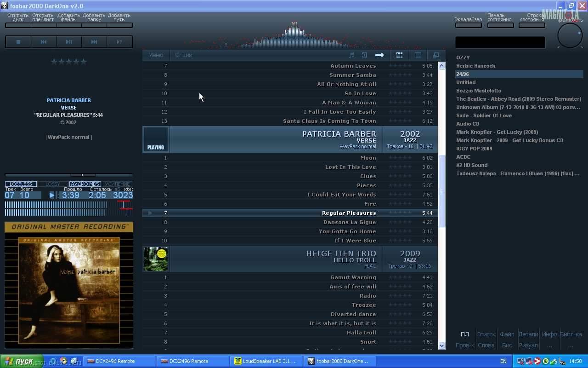This screenshot has width=588, height=368.
Task: Switch to the Инфо tab
Action: 549,334
